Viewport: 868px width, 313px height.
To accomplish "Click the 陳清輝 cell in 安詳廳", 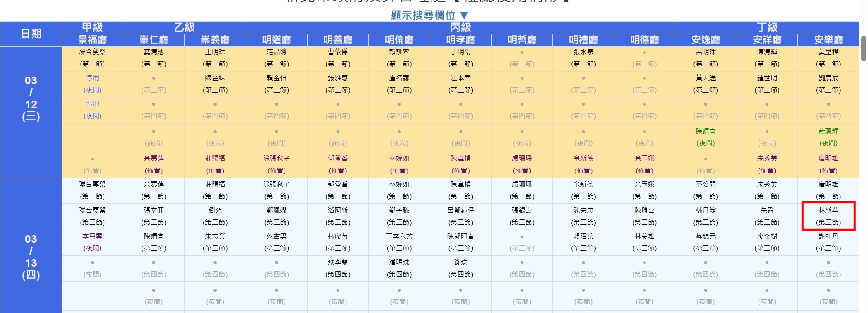I will click(767, 58).
